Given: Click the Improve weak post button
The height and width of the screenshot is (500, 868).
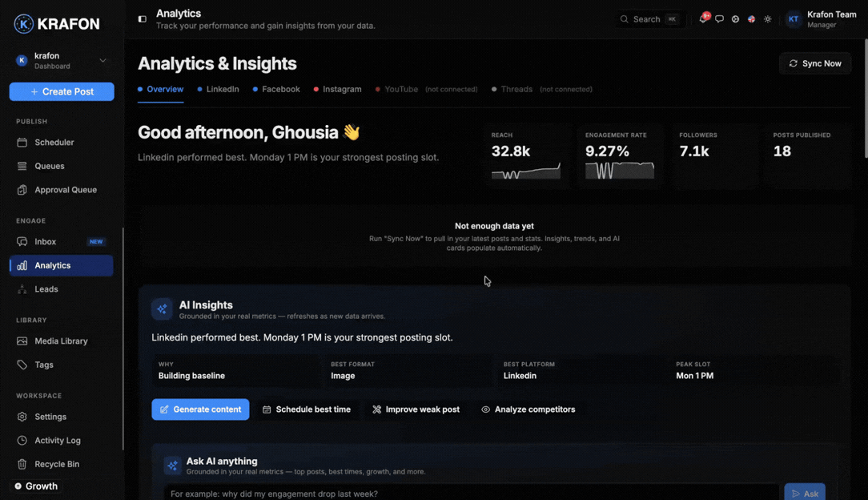Looking at the screenshot, I should [416, 409].
